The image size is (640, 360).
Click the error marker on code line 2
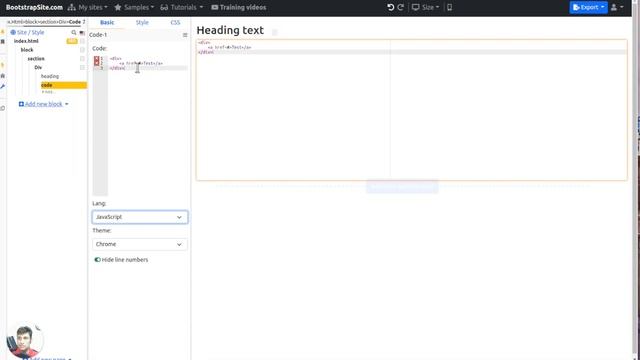click(97, 63)
